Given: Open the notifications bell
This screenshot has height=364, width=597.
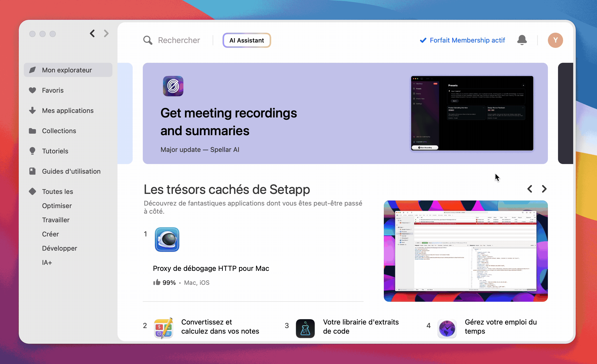Looking at the screenshot, I should coord(522,40).
